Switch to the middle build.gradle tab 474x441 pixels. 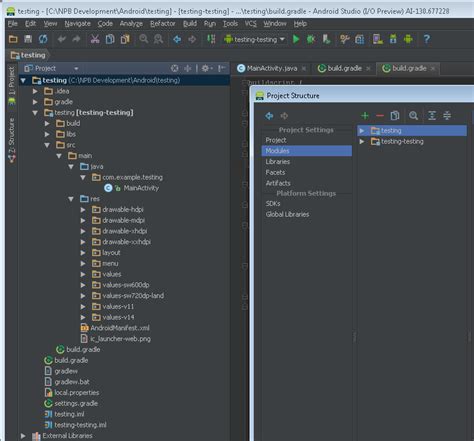point(344,68)
